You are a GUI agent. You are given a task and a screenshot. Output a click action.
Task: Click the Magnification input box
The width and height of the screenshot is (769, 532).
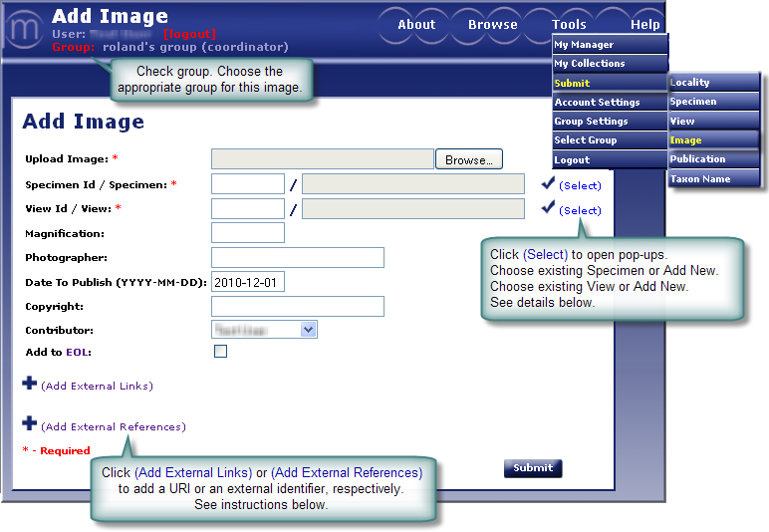point(248,233)
